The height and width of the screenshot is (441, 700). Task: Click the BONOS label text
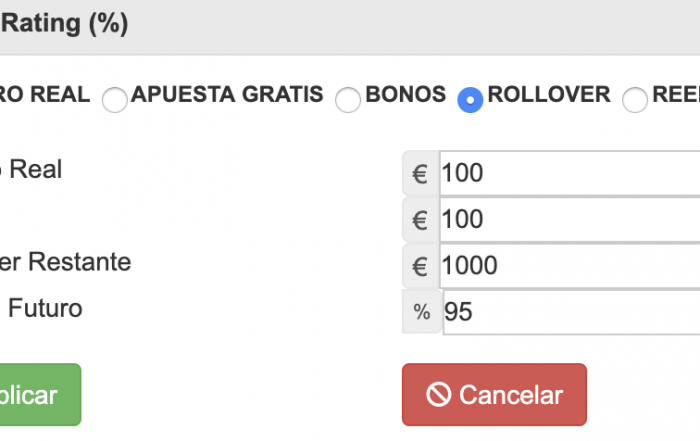coord(405,95)
